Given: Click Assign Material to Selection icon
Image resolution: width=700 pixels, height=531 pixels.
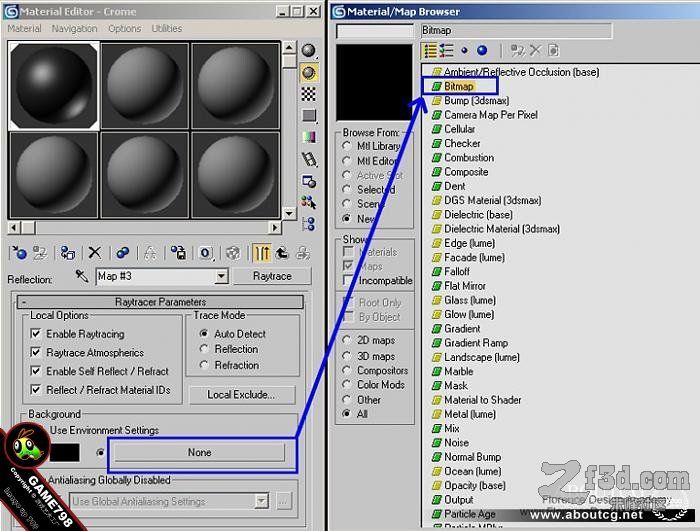Looking at the screenshot, I should (68, 253).
